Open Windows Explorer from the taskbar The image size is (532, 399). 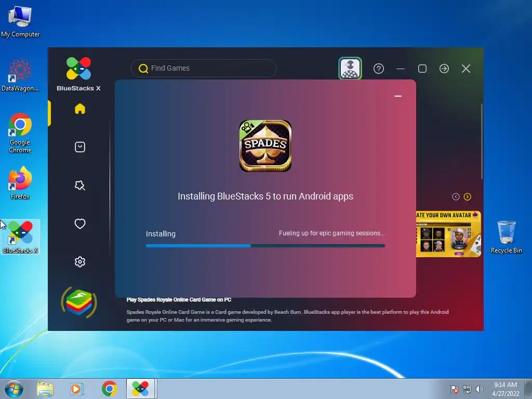pyautogui.click(x=45, y=389)
